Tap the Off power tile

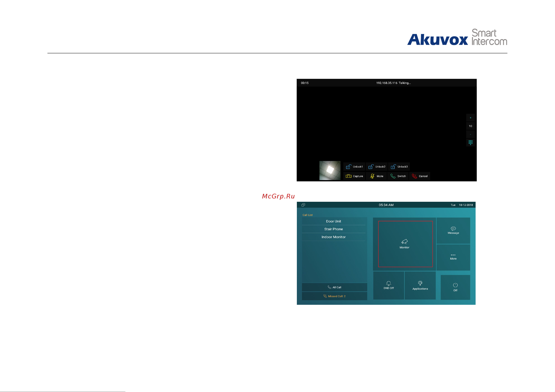pos(455,287)
